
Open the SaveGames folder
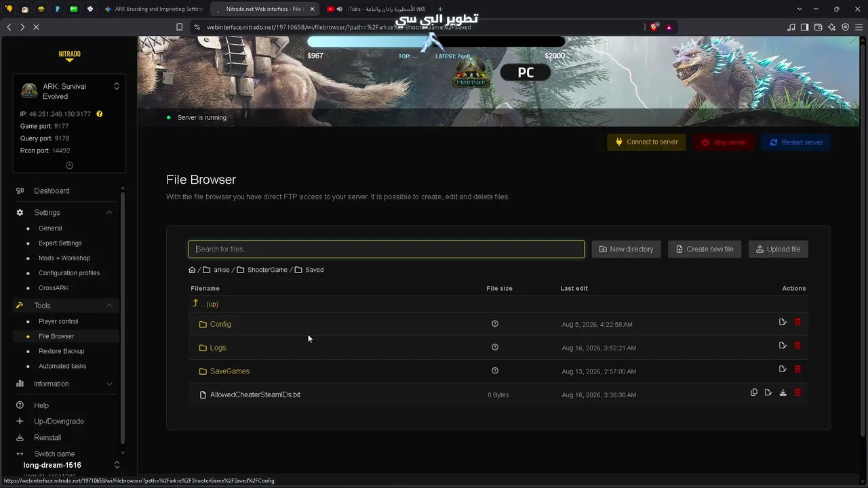pos(230,371)
